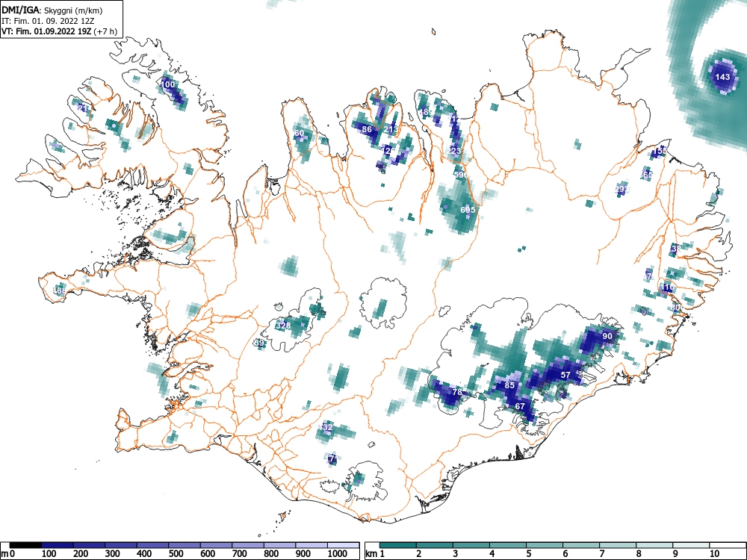Select the 3 tick on the km legend
The width and height of the screenshot is (747, 560).
(456, 554)
